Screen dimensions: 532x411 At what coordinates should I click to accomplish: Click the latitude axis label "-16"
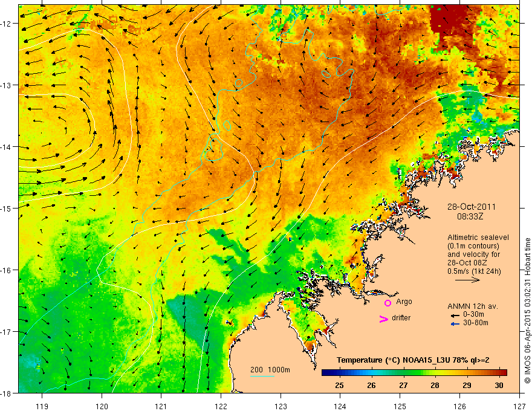[x=7, y=270]
